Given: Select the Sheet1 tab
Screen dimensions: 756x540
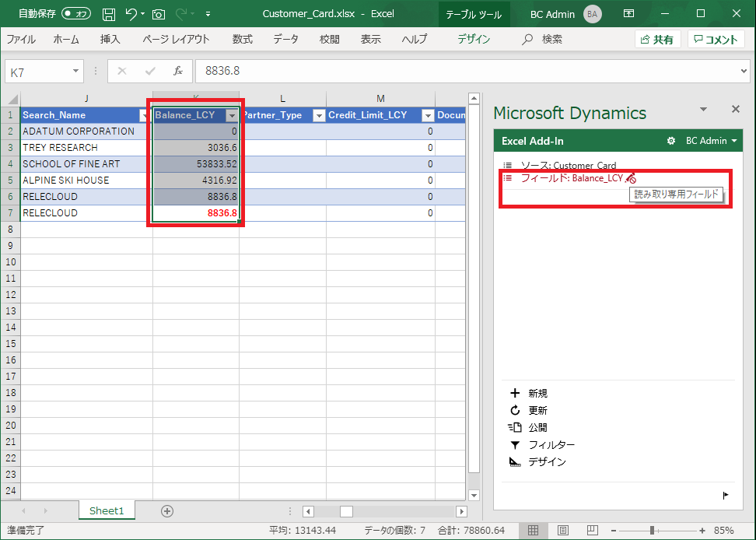Looking at the screenshot, I should pos(107,510).
